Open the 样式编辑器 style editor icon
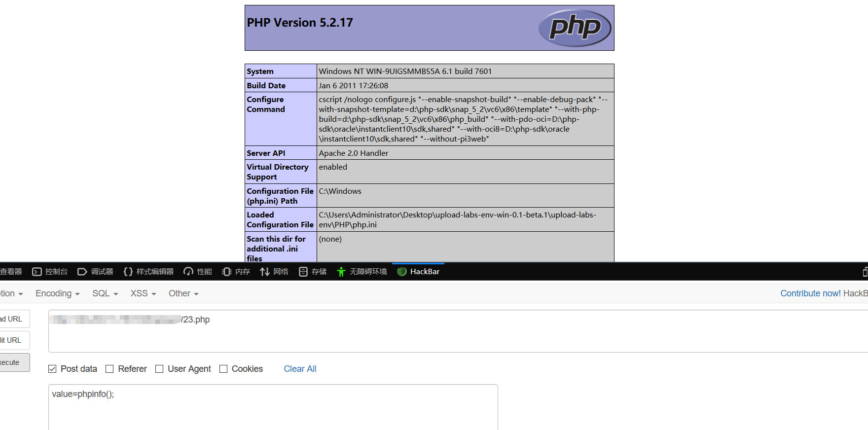 128,272
